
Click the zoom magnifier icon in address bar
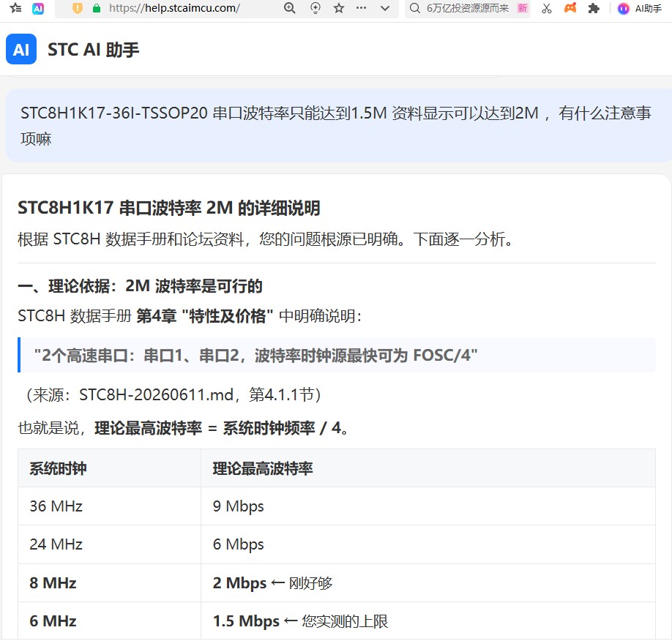[290, 8]
